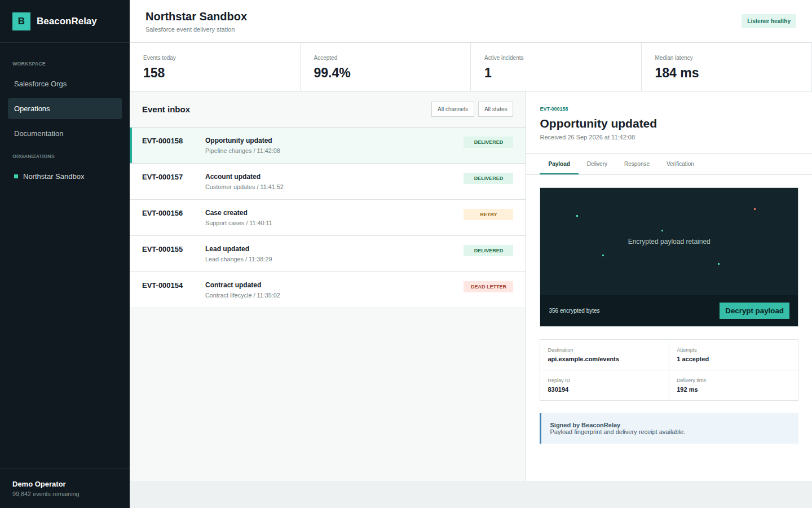Click the DELIVERED badge for Lead updated
812x508 pixels.
pos(488,251)
